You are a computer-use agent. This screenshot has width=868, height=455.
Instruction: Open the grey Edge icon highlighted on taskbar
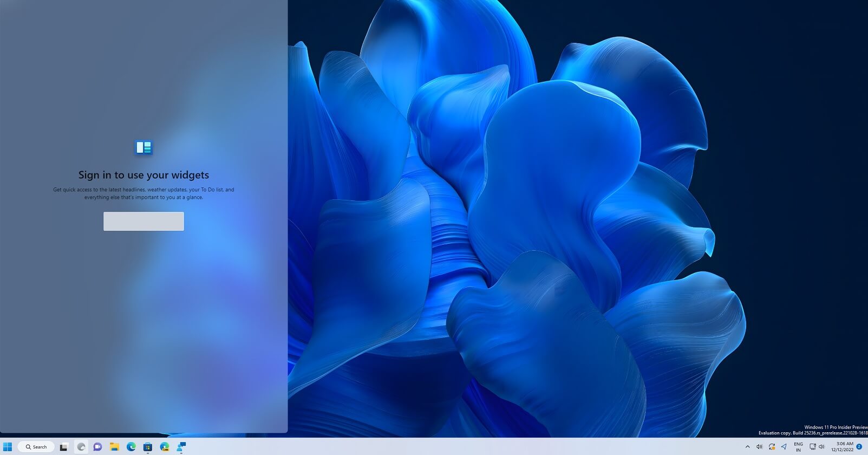(x=81, y=447)
